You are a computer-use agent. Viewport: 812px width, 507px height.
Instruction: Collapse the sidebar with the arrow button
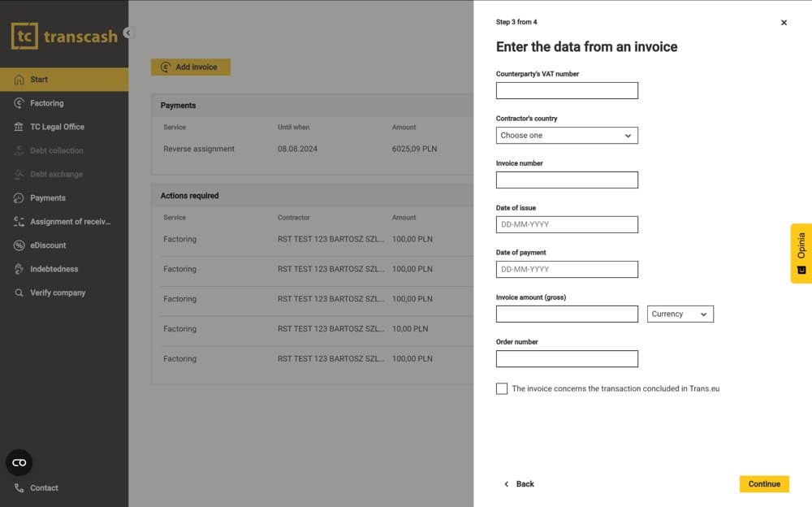[127, 32]
